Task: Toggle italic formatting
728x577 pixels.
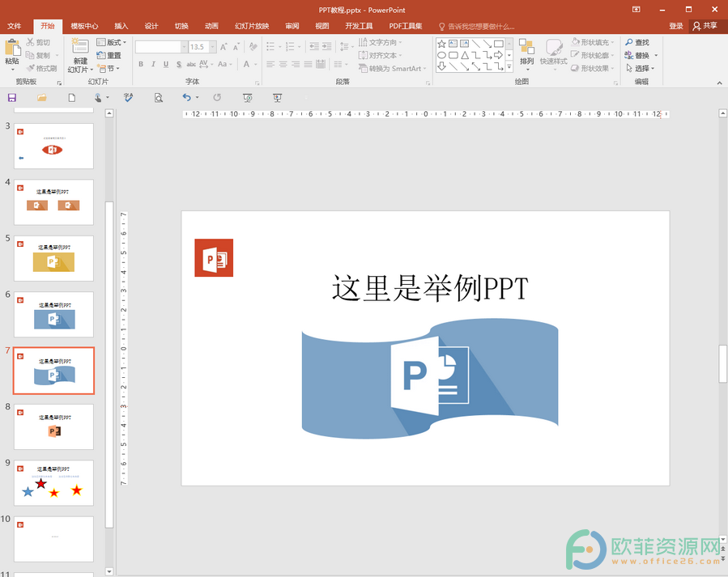Action: click(x=153, y=64)
